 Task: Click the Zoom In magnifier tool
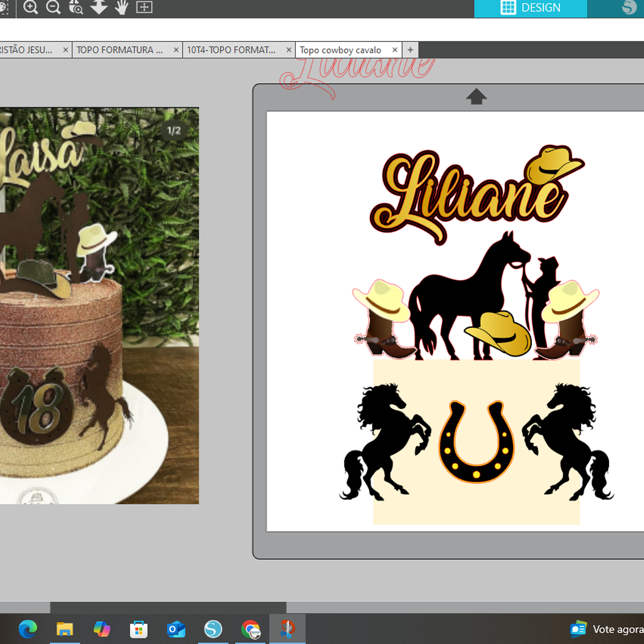click(x=30, y=7)
